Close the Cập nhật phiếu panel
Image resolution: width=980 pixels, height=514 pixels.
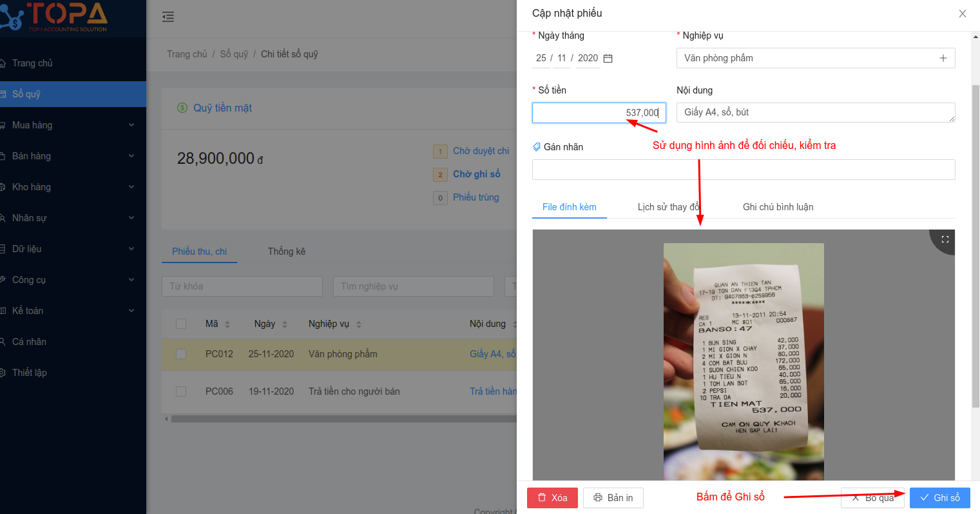(x=962, y=14)
